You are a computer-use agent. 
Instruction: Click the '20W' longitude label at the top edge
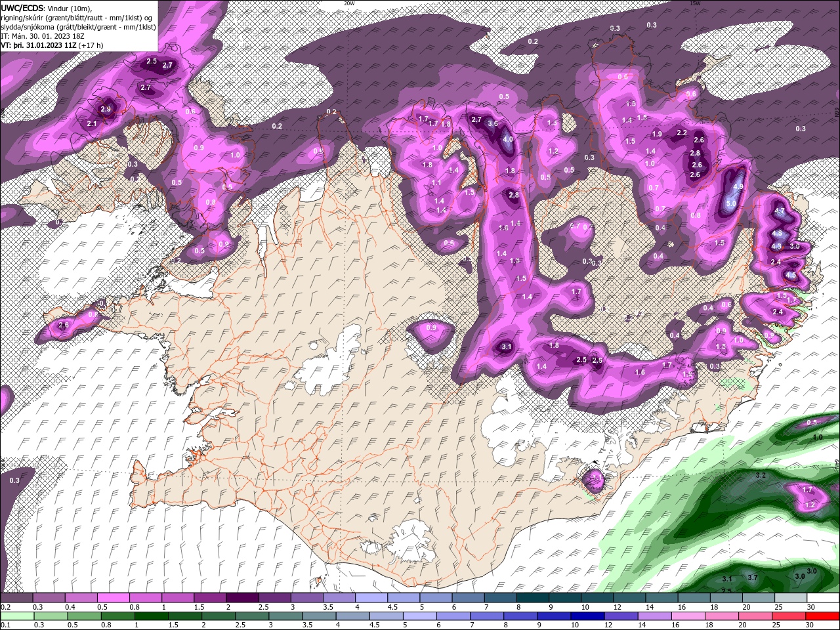click(349, 3)
